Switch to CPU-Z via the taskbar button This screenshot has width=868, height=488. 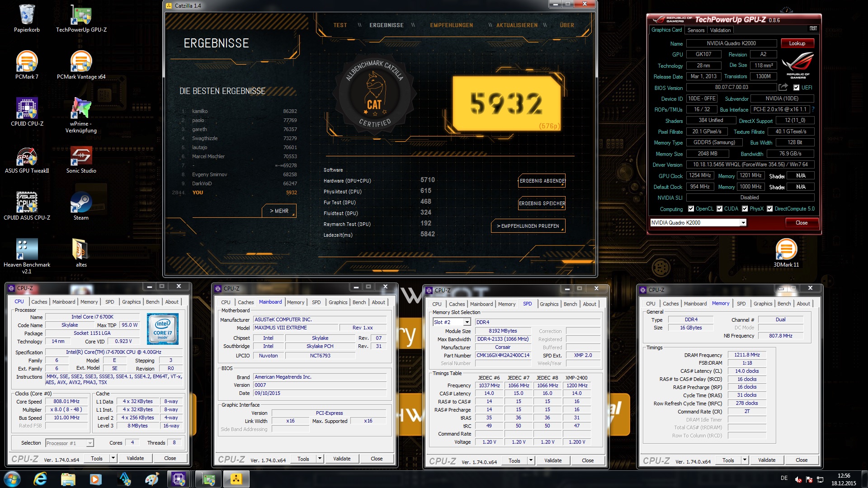179,479
